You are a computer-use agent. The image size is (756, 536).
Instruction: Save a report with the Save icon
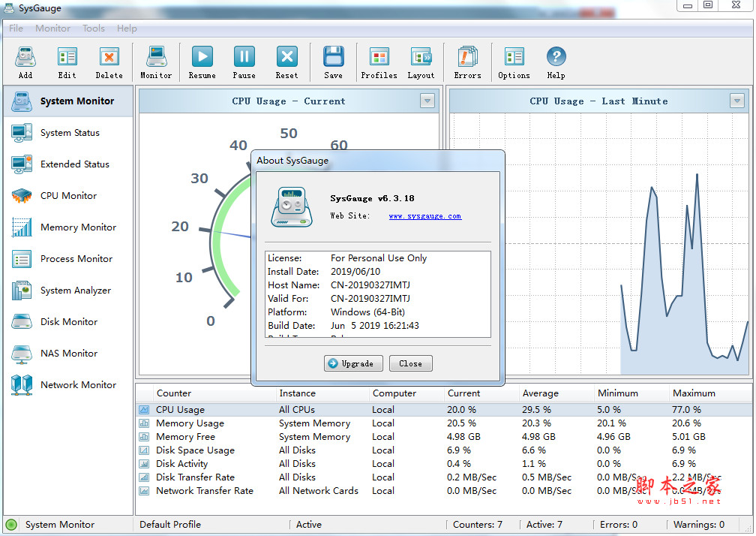pyautogui.click(x=333, y=62)
